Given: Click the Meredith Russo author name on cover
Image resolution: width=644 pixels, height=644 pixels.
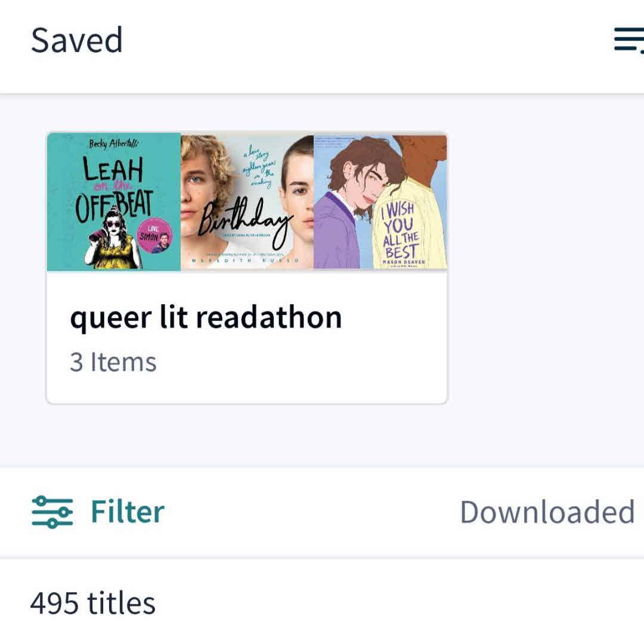Looking at the screenshot, I should click(x=246, y=262).
